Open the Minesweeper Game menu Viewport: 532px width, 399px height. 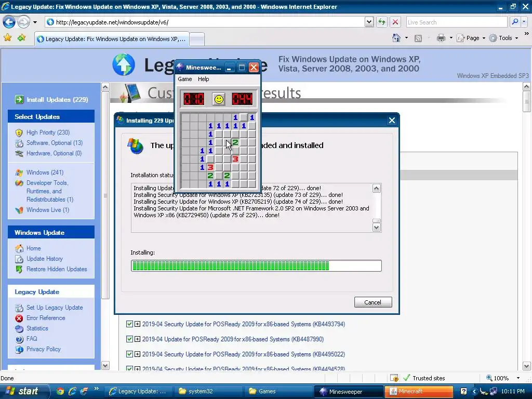[x=185, y=79]
